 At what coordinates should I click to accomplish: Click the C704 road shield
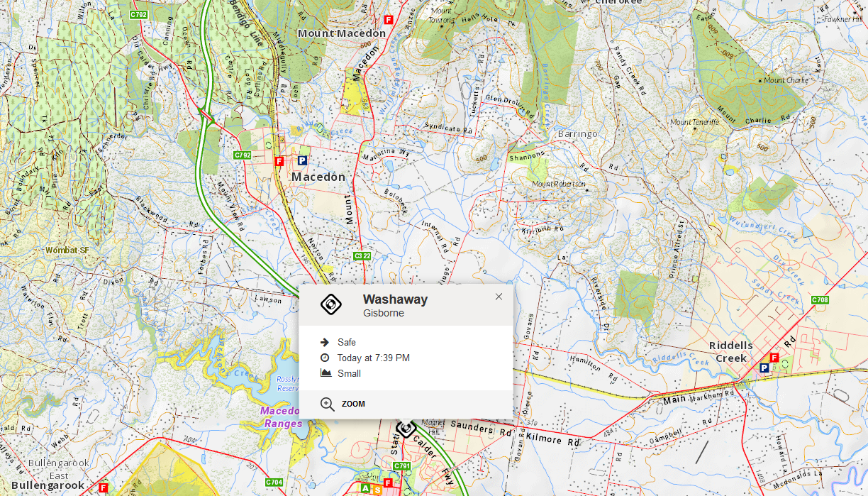[274, 482]
